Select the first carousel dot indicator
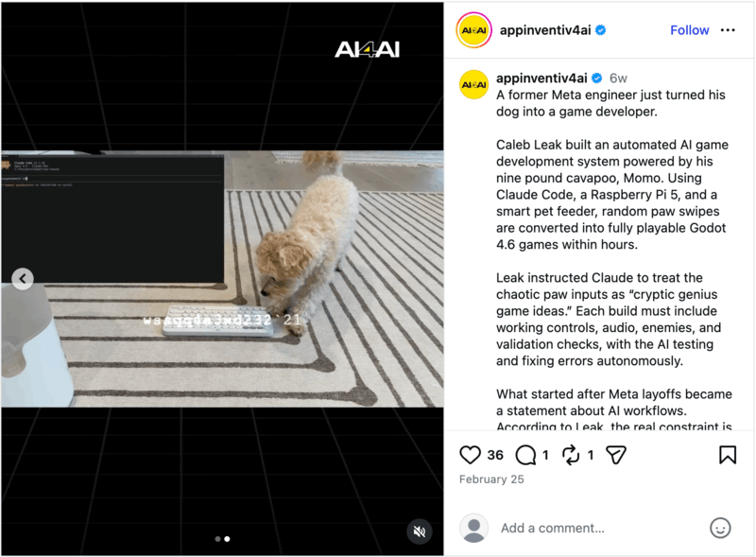756x557 pixels. pos(217,539)
